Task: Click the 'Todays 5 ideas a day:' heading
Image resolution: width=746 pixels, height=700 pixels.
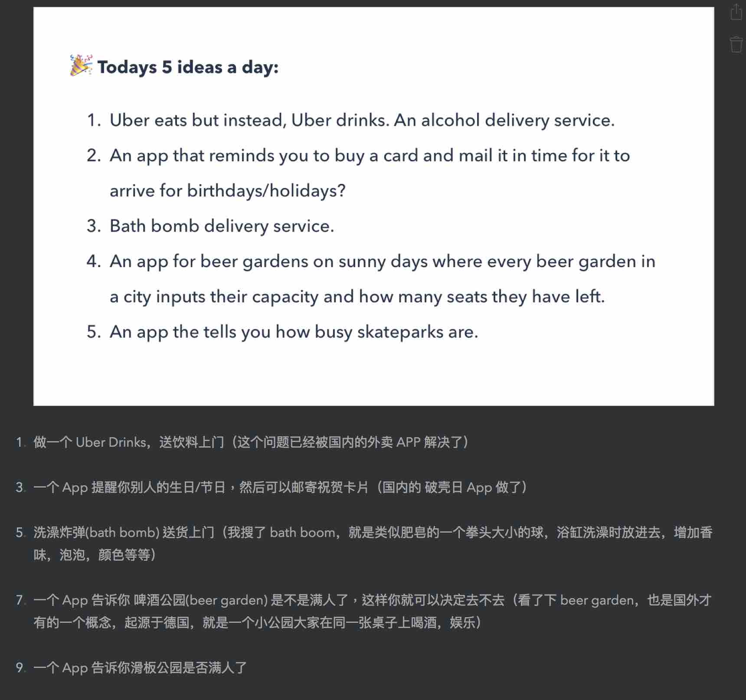Action: pos(188,67)
